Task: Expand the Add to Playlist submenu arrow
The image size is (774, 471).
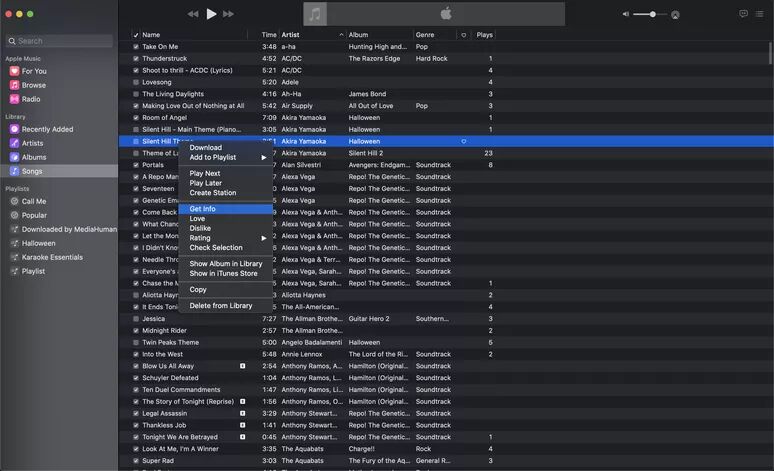Action: (x=264, y=157)
